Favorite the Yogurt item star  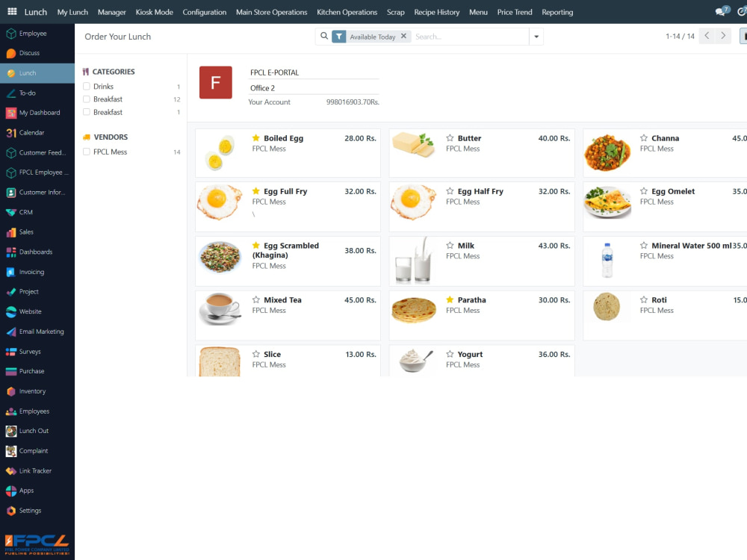pyautogui.click(x=450, y=354)
